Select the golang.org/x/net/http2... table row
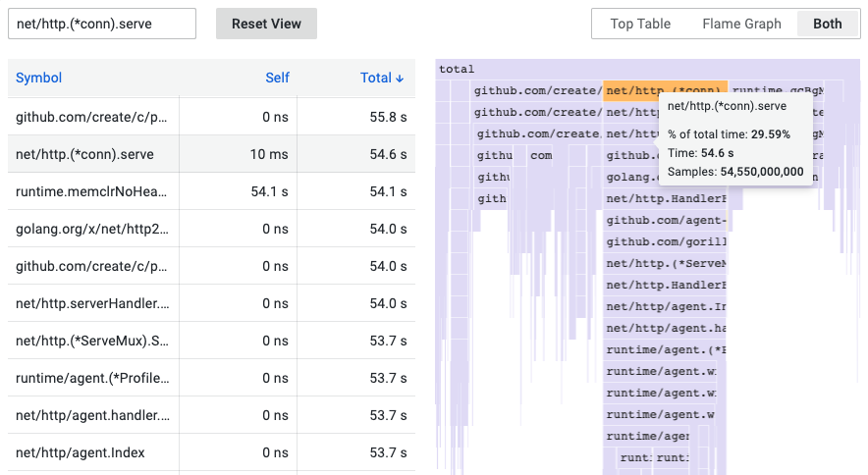The height and width of the screenshot is (475, 868). [x=211, y=229]
